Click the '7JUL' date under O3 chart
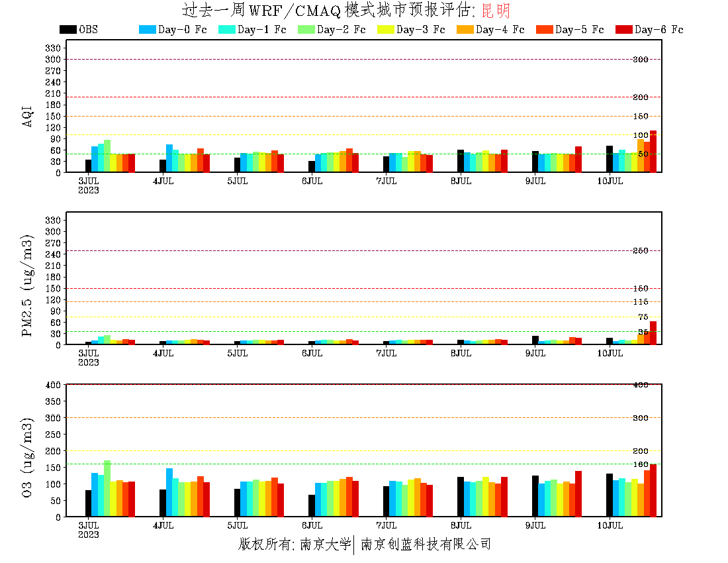 pyautogui.click(x=387, y=525)
